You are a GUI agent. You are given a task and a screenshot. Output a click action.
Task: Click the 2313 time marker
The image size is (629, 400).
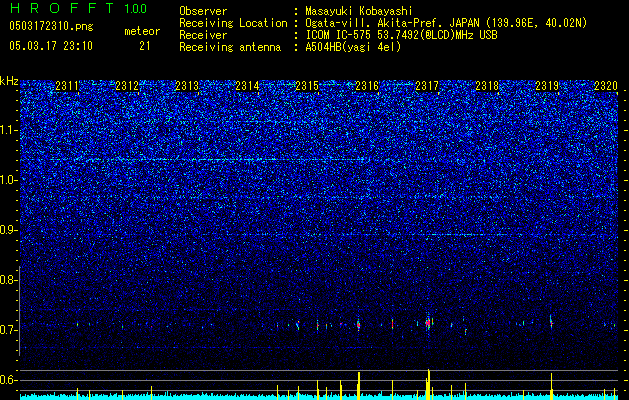tap(187, 86)
